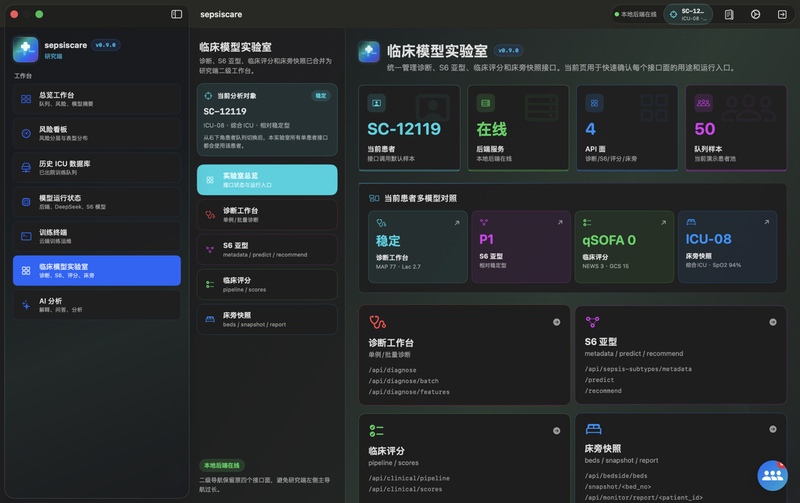This screenshot has width=800, height=503.
Task: Open the 稳定 诊断工作台 comparison card
Action: coord(418,247)
